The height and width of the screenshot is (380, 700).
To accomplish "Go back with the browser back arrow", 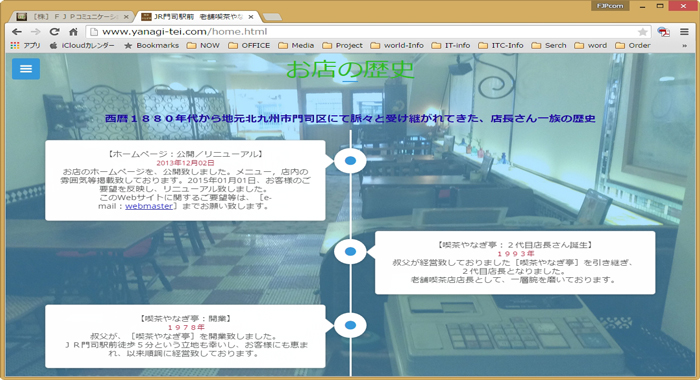I will pos(17,32).
